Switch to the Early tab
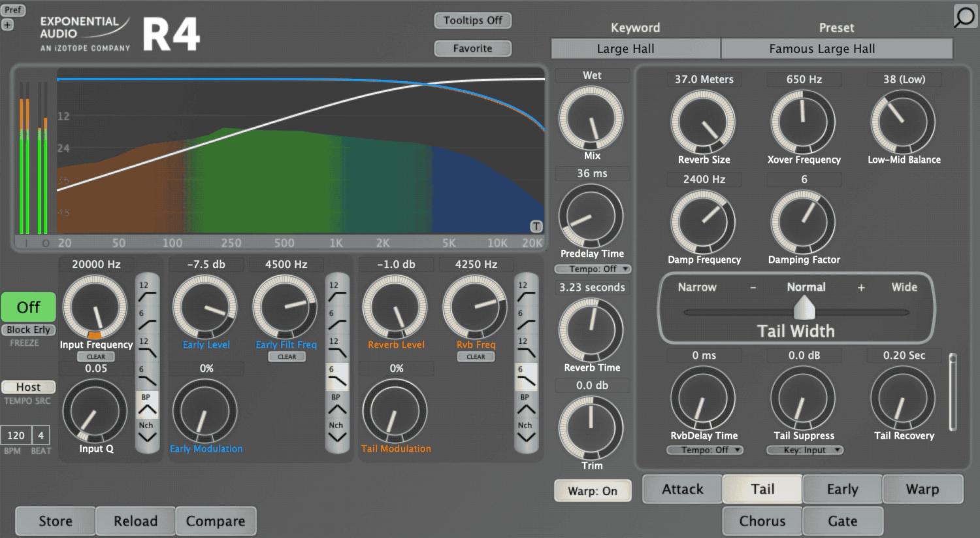The image size is (980, 538). click(843, 489)
